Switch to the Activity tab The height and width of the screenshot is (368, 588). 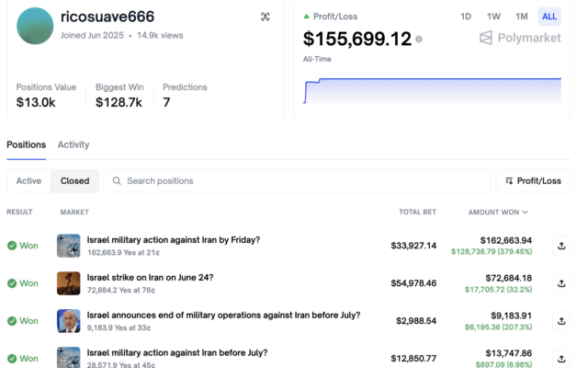click(73, 144)
